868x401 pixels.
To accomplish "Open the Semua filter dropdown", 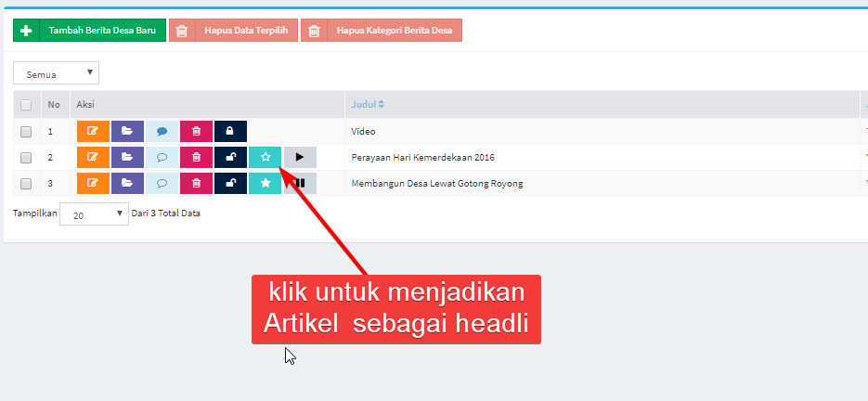I will (x=56, y=73).
